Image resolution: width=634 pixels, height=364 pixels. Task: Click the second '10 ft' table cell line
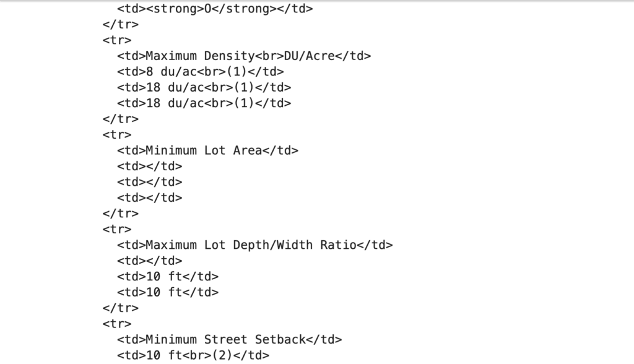[x=168, y=292]
